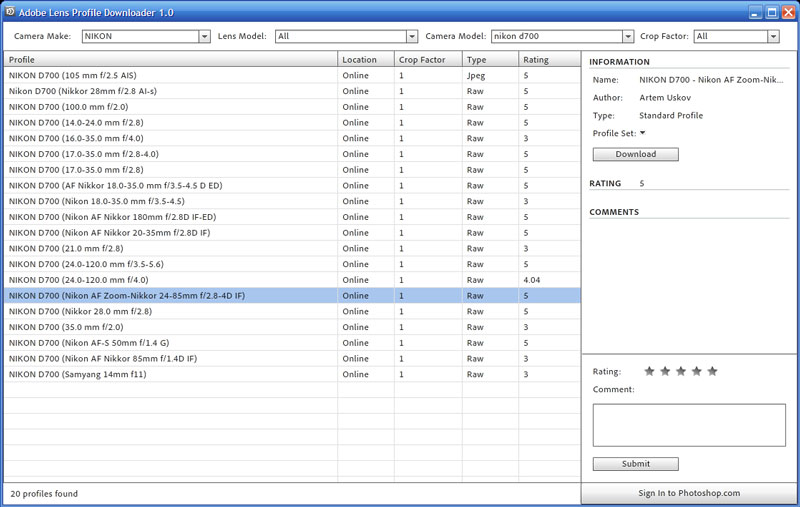Sort by the Crop Factor column header
The image size is (800, 507).
point(428,59)
